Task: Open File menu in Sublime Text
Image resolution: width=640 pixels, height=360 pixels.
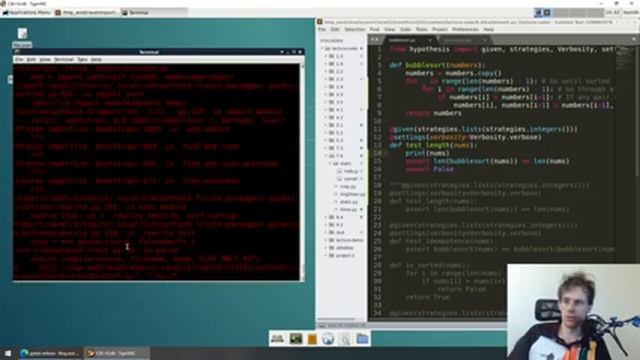Action: click(322, 29)
